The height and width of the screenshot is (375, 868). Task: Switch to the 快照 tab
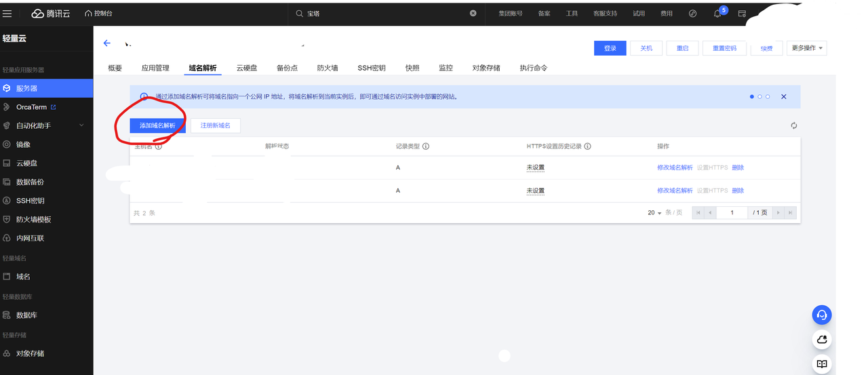click(x=412, y=68)
